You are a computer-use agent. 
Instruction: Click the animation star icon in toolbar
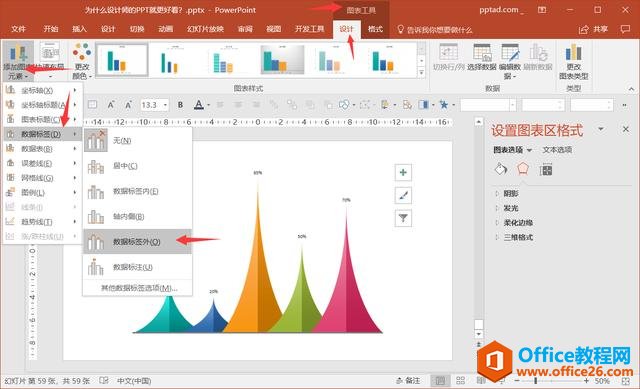click(443, 105)
